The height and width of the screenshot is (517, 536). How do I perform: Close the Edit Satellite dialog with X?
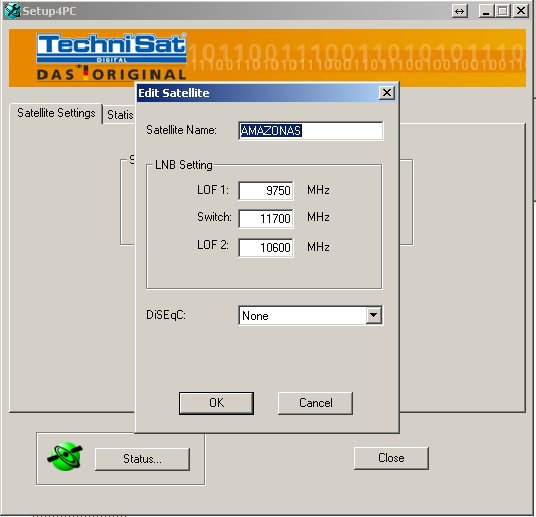pyautogui.click(x=387, y=93)
